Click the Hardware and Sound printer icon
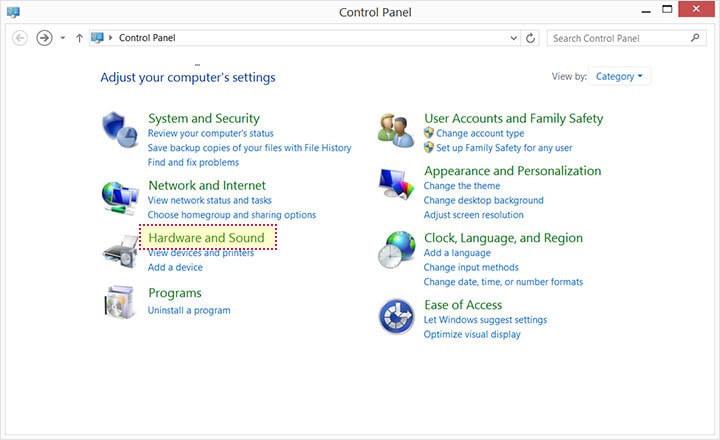 (120, 251)
